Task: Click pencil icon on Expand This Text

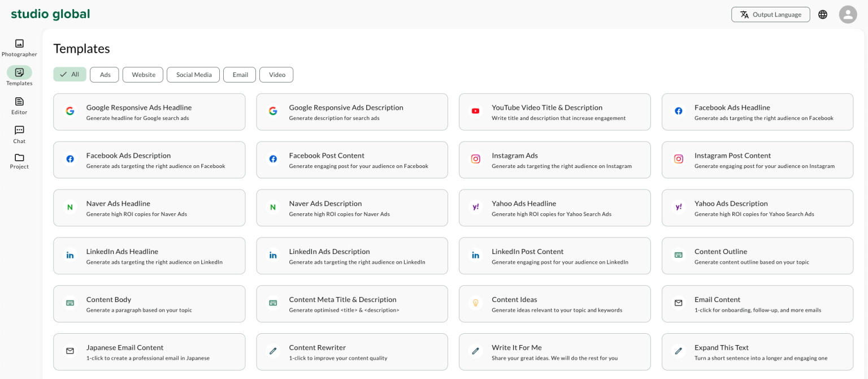Action: point(679,351)
